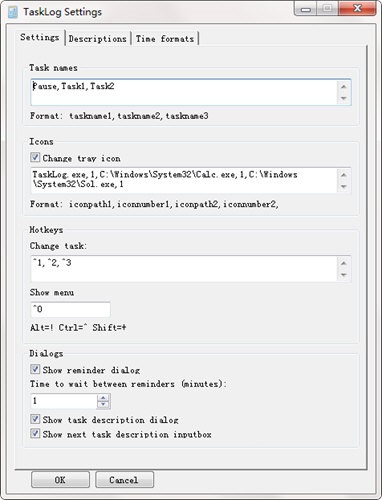Viewport: 382px width, 500px height.
Task: Increase reminder wait minutes with up spinner
Action: 103,398
